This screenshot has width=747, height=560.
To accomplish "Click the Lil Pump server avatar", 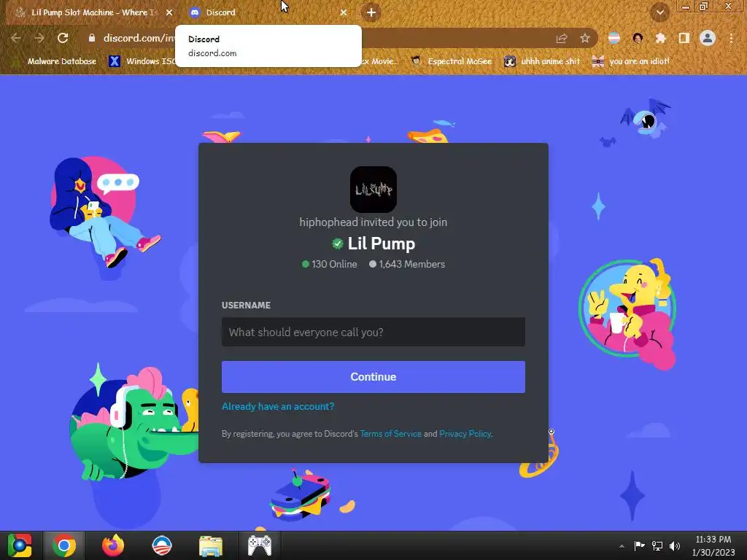I will pos(373,190).
